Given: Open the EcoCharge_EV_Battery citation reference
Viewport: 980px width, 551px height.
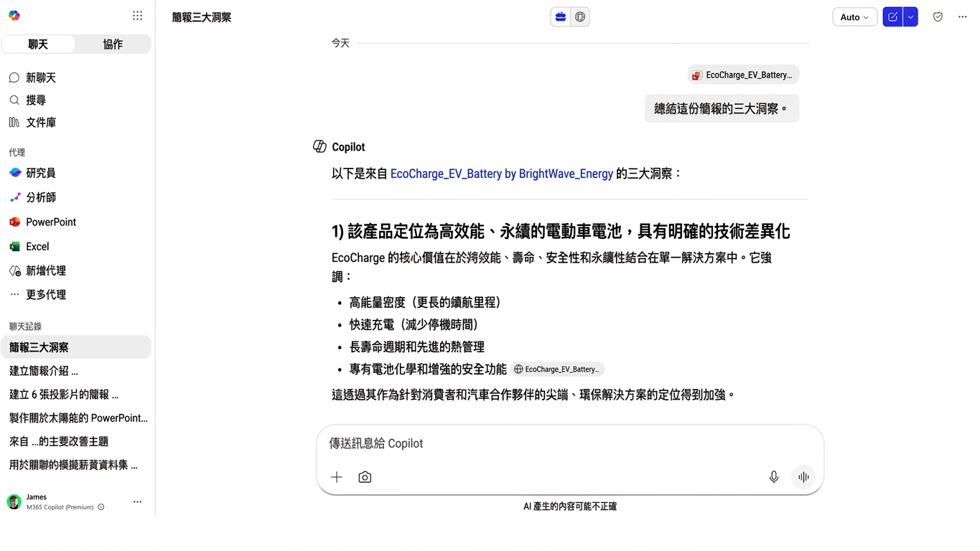Looking at the screenshot, I should (x=558, y=369).
